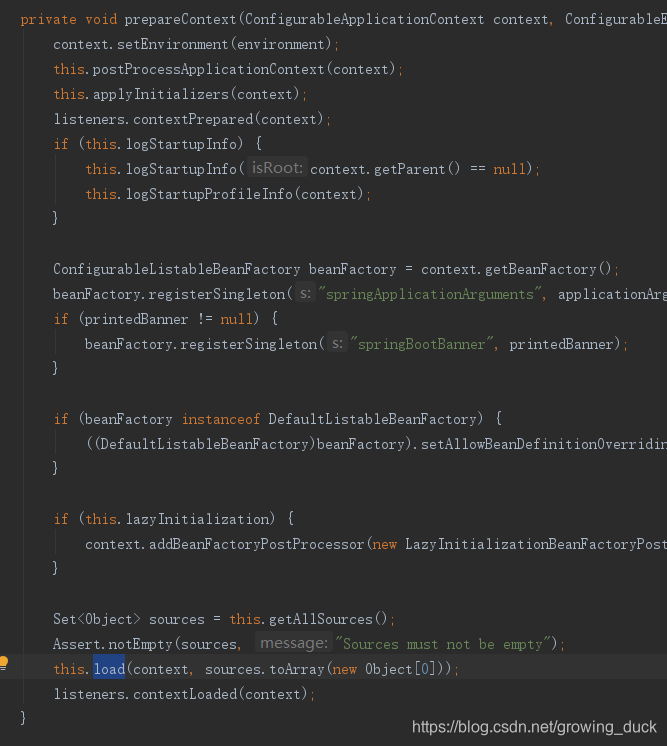Click toArray method call
This screenshot has width=667, height=746.
click(297, 669)
